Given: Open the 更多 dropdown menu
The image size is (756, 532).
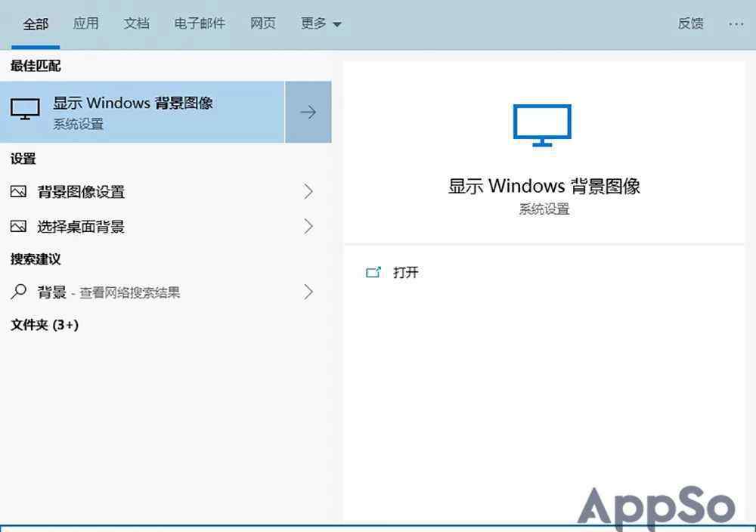Looking at the screenshot, I should [321, 23].
